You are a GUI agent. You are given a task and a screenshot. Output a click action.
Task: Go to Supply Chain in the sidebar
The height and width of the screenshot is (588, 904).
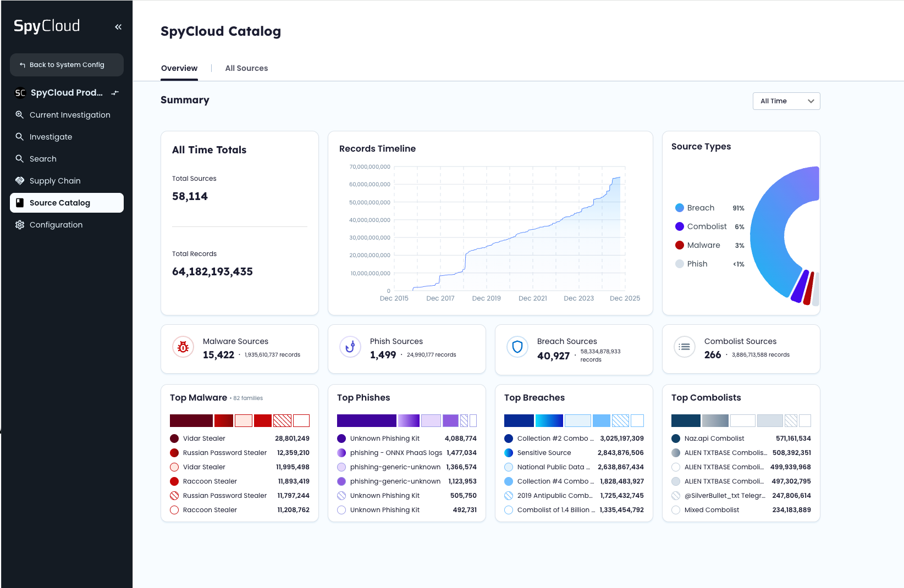[x=67, y=181]
